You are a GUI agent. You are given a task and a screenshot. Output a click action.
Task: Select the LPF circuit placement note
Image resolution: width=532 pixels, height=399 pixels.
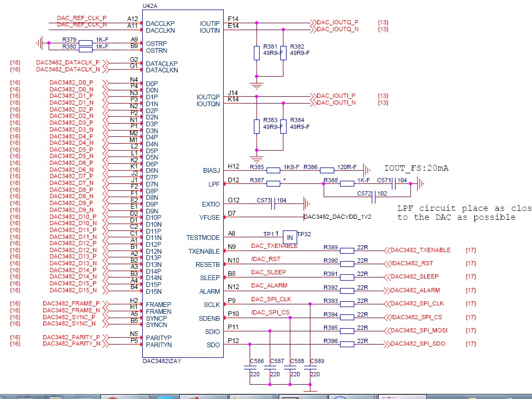click(x=464, y=213)
